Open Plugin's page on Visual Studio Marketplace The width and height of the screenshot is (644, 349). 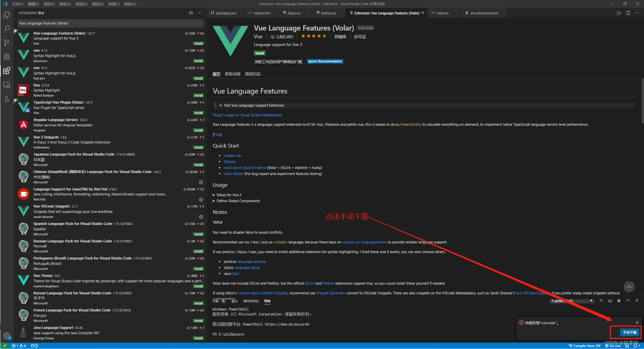pos(247,115)
